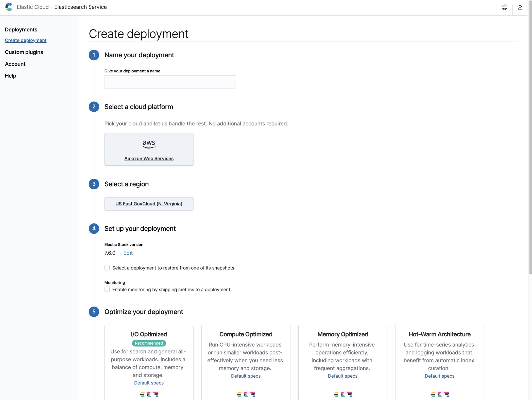Select the US East GovCloud region dropdown
This screenshot has width=532, height=400.
pyautogui.click(x=149, y=204)
